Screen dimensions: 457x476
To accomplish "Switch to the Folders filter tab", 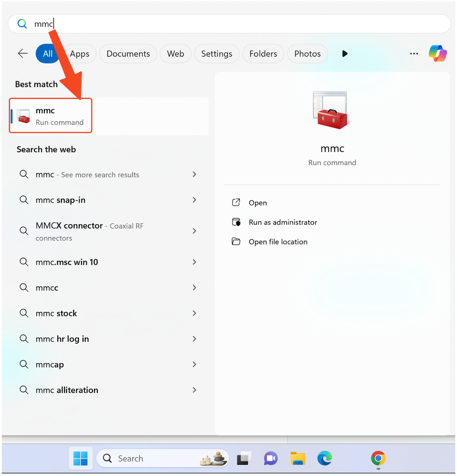I will pyautogui.click(x=263, y=54).
